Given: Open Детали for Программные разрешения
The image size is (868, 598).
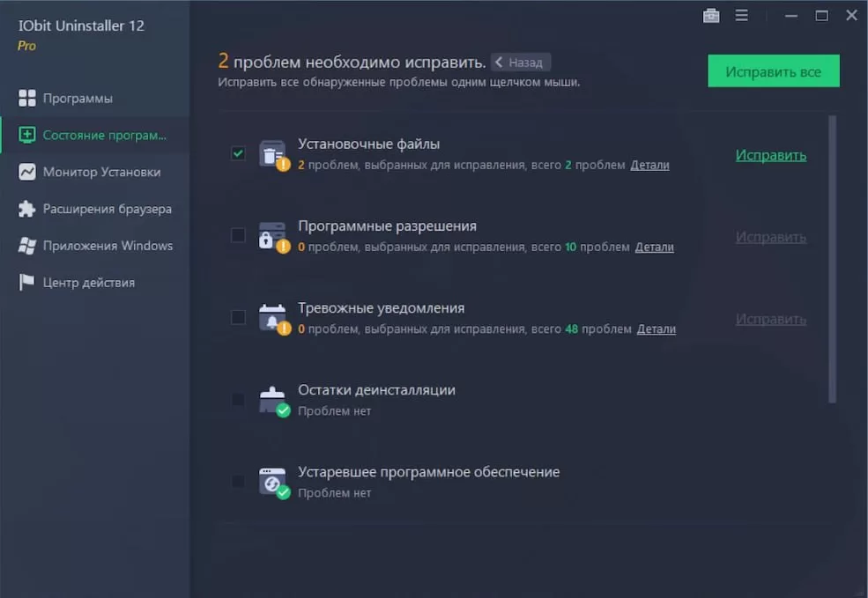Looking at the screenshot, I should point(655,247).
